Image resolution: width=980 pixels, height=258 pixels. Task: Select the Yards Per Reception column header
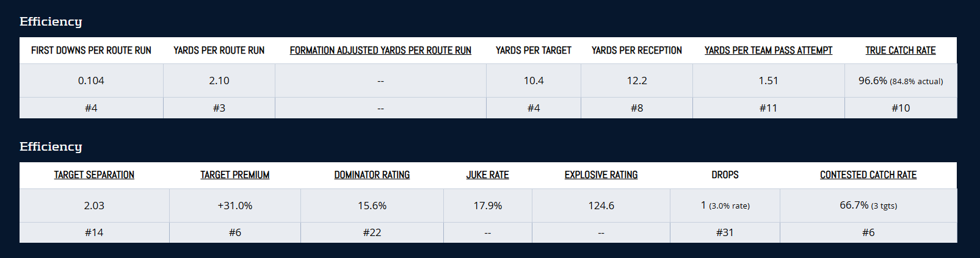637,51
